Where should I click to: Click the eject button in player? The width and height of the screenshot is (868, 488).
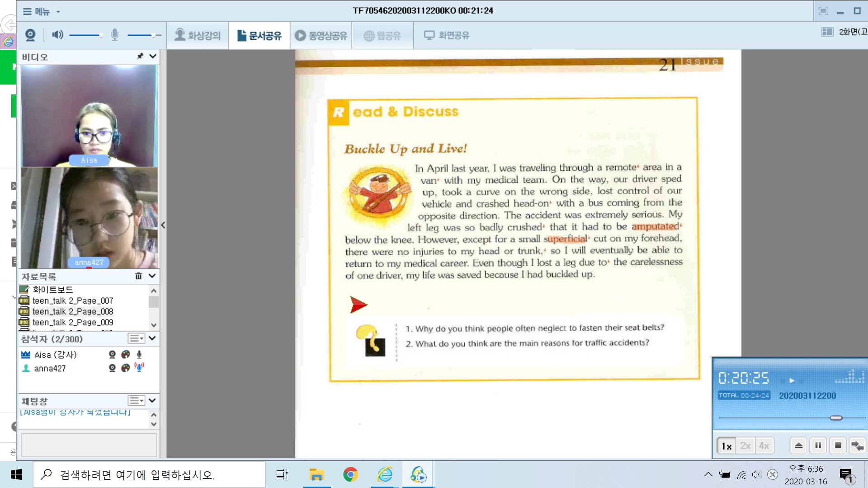[798, 446]
